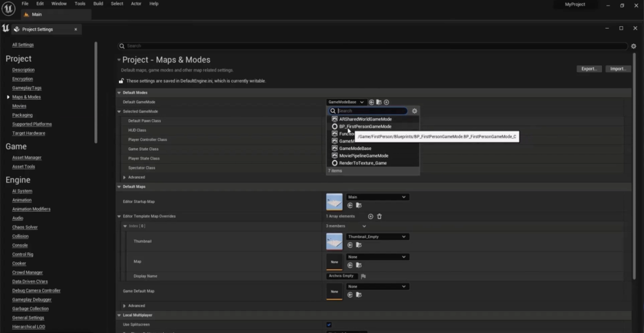Open All Settings link in sidebar
The width and height of the screenshot is (644, 333).
23,45
